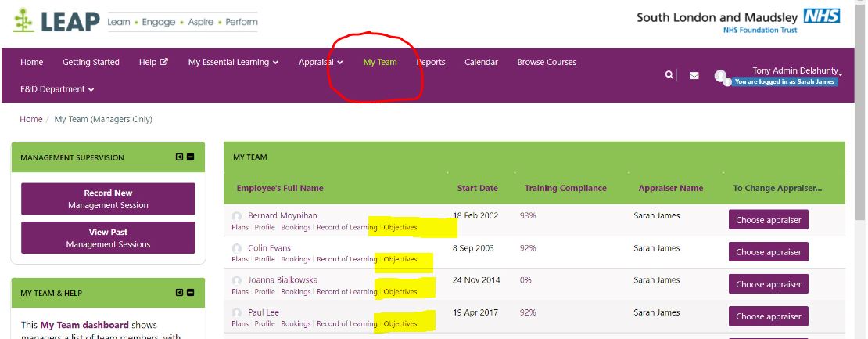Viewport: 868px width, 339px height.
Task: Open Colin Evans' Objectives link
Action: tap(400, 259)
